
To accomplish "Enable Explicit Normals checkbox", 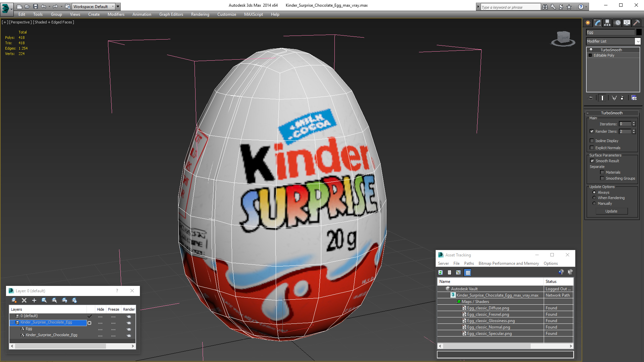I will click(x=592, y=148).
